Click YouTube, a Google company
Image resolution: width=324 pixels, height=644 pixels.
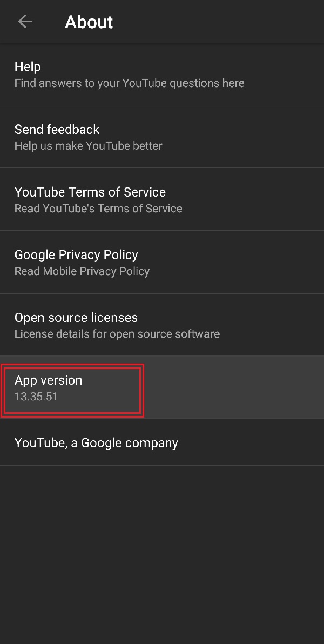96,442
